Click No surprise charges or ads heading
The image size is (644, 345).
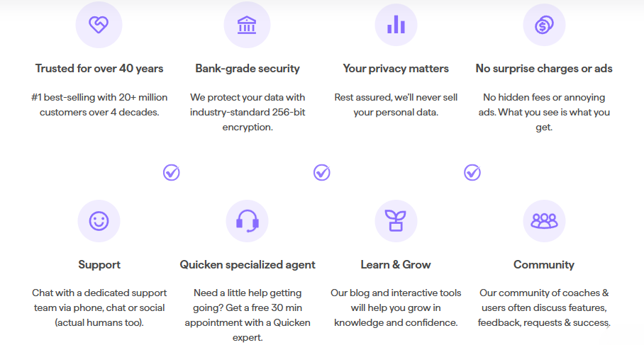(544, 69)
